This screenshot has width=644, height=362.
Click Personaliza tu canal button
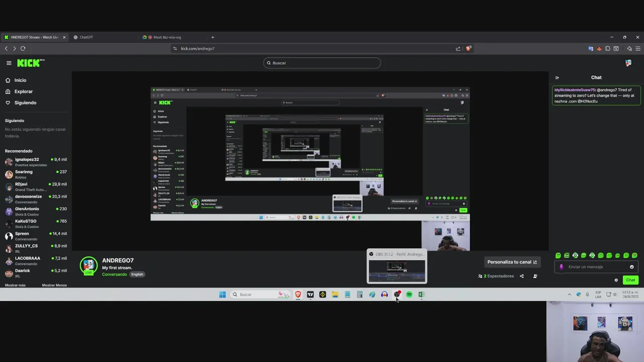point(512,262)
